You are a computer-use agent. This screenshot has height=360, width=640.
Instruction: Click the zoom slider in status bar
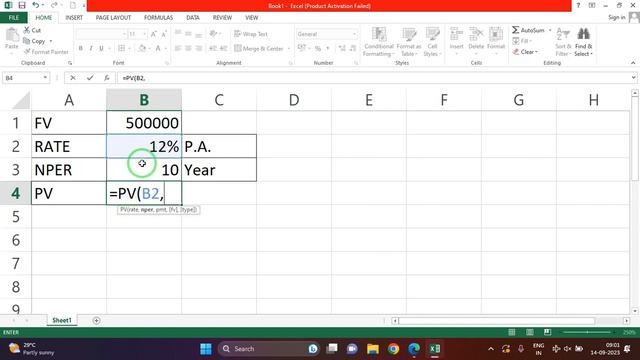587,332
